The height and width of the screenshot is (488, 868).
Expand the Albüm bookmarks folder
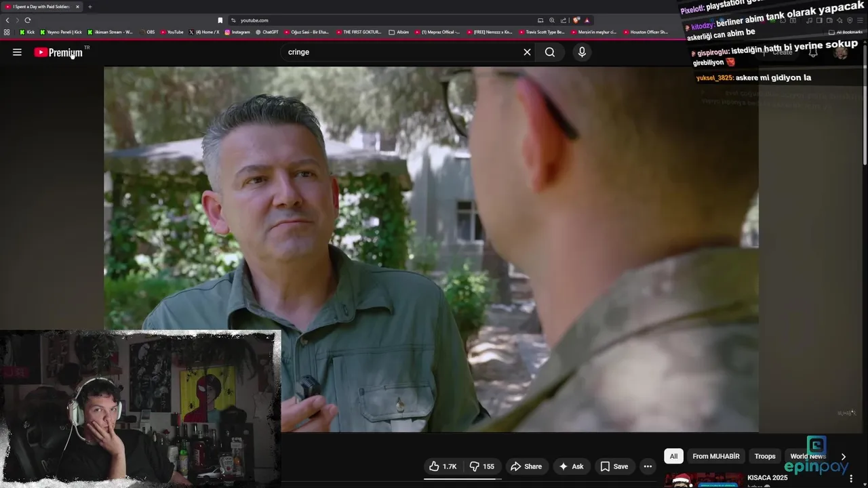click(399, 32)
